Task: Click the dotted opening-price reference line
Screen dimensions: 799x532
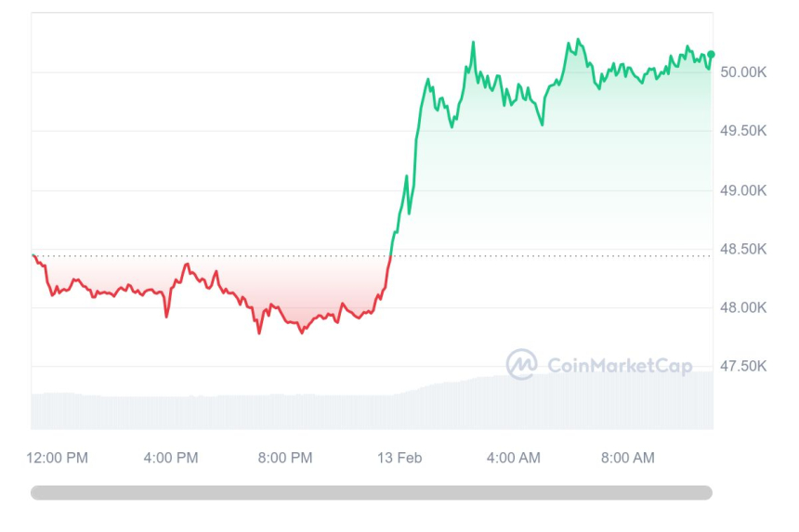Action: [557, 255]
